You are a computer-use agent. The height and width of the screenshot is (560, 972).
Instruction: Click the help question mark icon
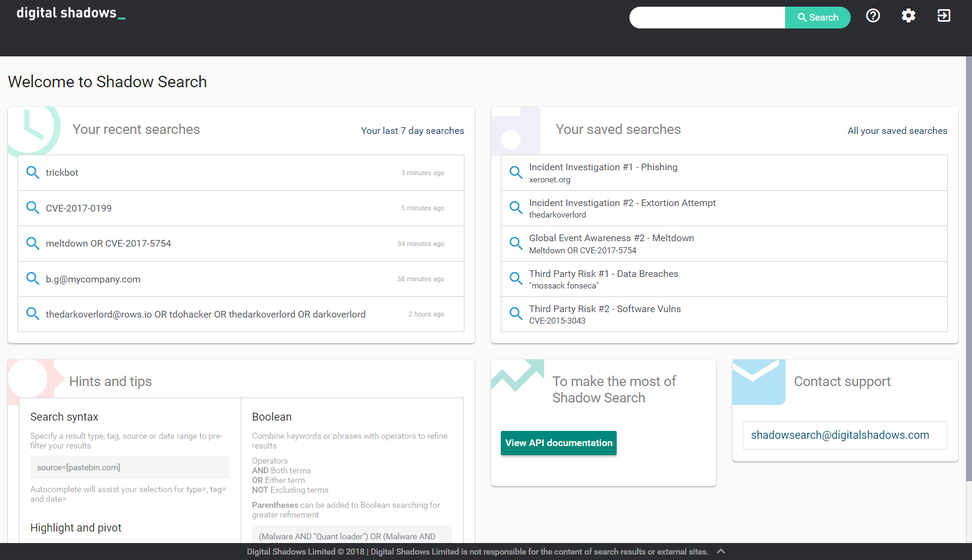point(873,16)
